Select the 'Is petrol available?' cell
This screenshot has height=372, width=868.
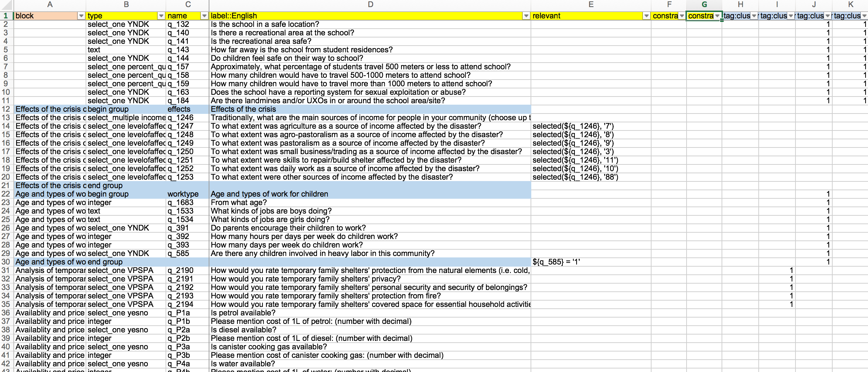(x=370, y=313)
